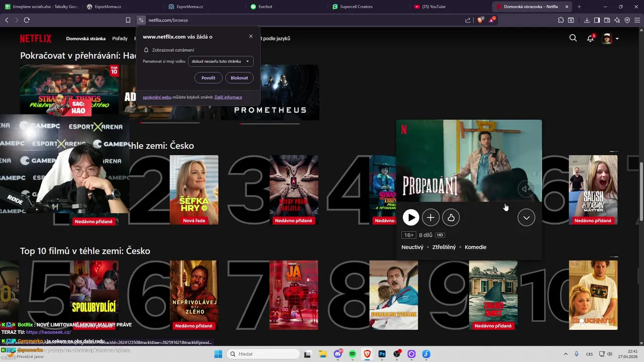This screenshot has width=644, height=362.
Task: Open Brave Wallet
Action: 607,20
